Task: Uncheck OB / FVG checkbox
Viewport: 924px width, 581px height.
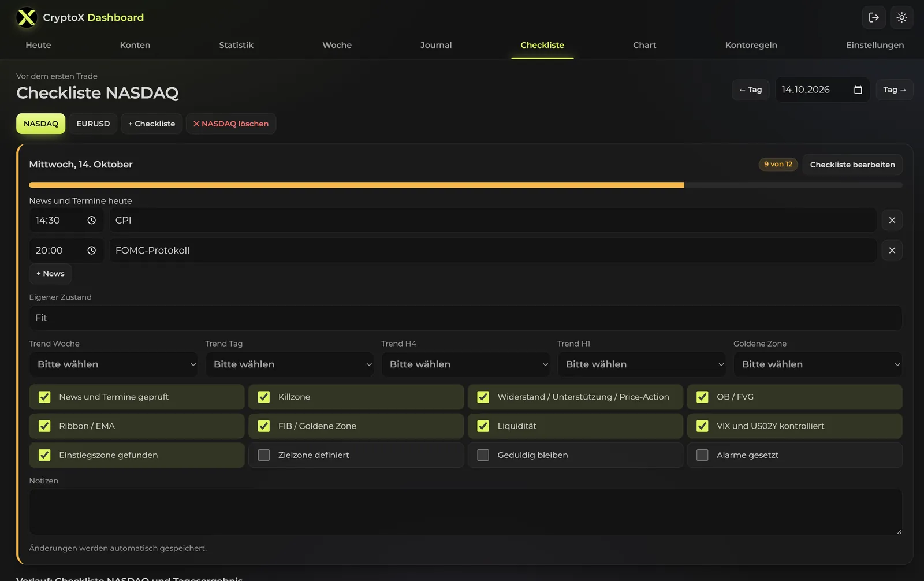Action: click(702, 397)
